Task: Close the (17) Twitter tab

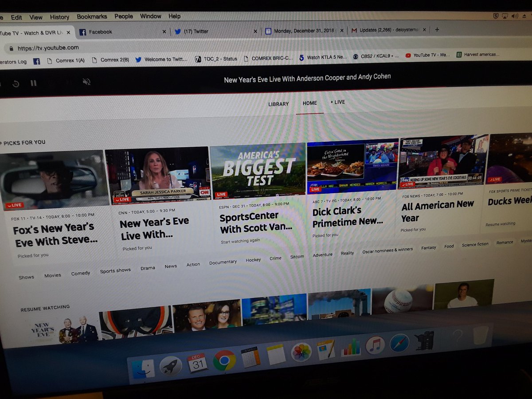Action: 255,31
